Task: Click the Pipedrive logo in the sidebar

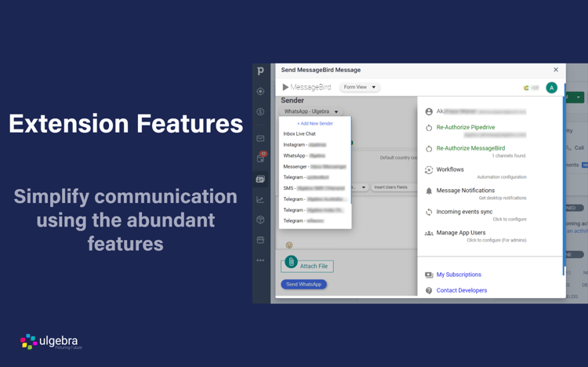Action: [x=260, y=71]
